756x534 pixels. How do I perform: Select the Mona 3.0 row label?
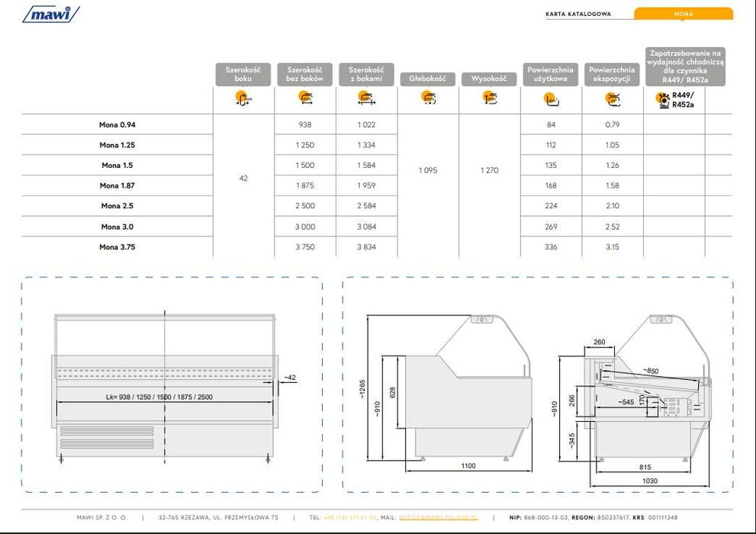(x=117, y=227)
